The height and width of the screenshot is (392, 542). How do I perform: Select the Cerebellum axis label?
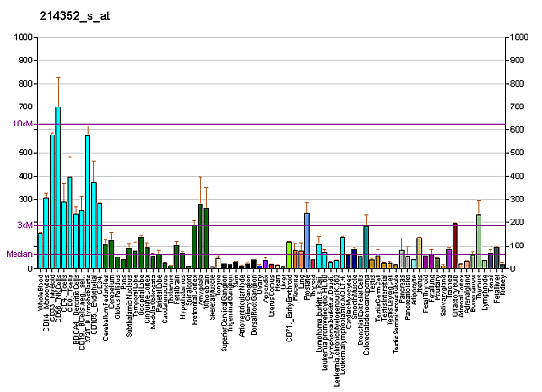coord(112,291)
